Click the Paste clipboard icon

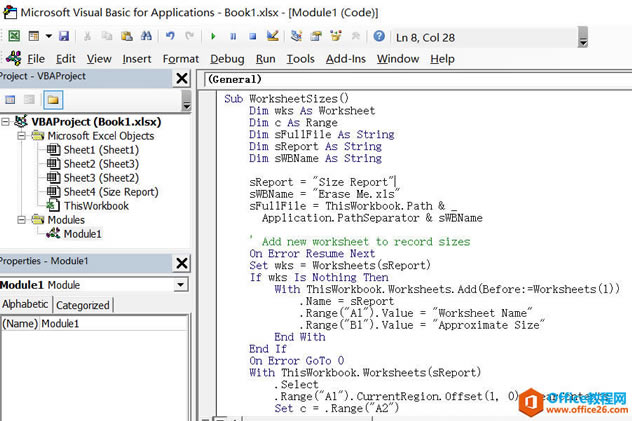127,36
